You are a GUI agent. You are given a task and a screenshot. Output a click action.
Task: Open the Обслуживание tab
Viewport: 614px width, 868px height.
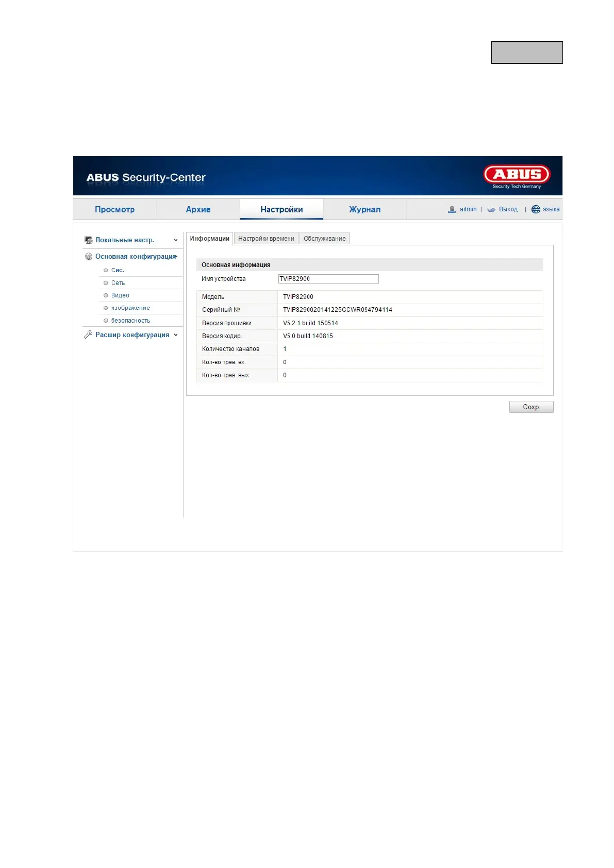pos(325,239)
